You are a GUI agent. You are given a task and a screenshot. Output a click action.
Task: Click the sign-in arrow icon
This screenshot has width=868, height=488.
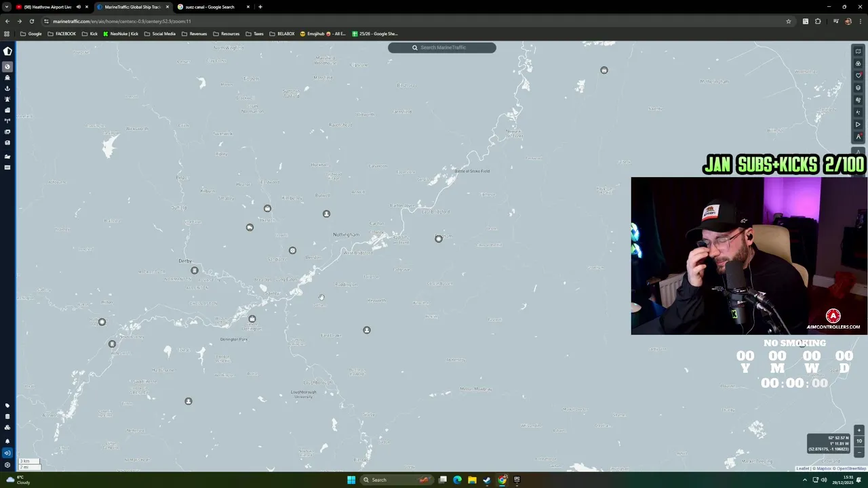[7, 453]
